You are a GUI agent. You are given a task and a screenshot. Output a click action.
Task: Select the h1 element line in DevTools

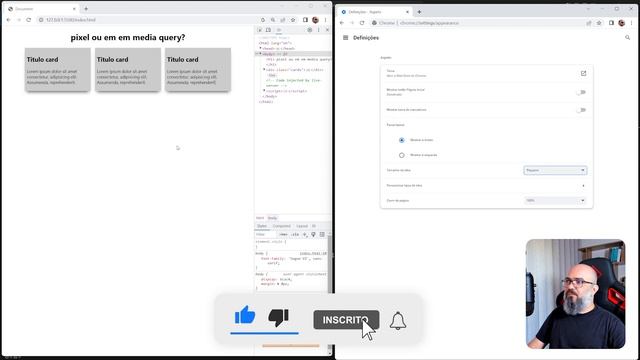pos(298,59)
